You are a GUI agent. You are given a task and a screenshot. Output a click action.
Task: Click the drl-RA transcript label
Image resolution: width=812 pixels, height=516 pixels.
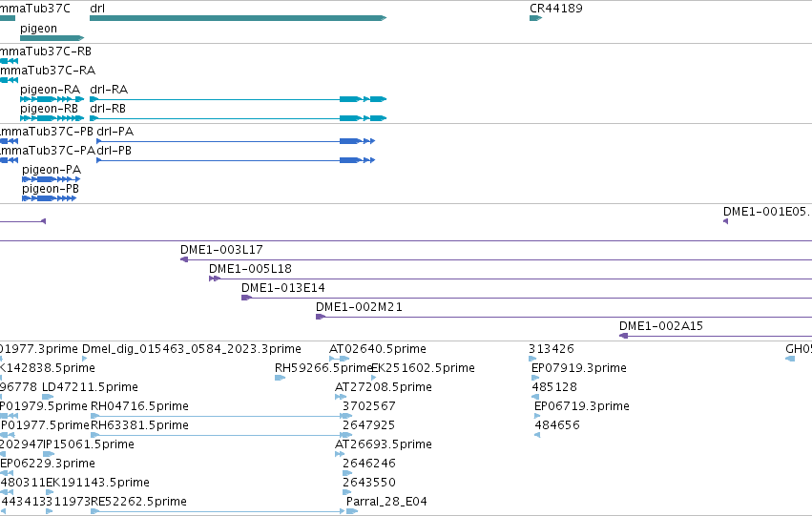[x=109, y=90]
